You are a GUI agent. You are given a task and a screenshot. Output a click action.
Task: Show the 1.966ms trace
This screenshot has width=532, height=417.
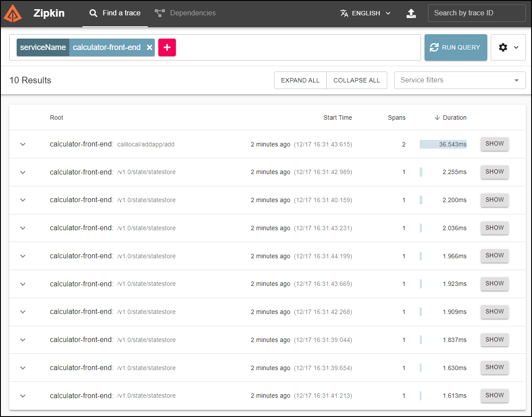495,256
